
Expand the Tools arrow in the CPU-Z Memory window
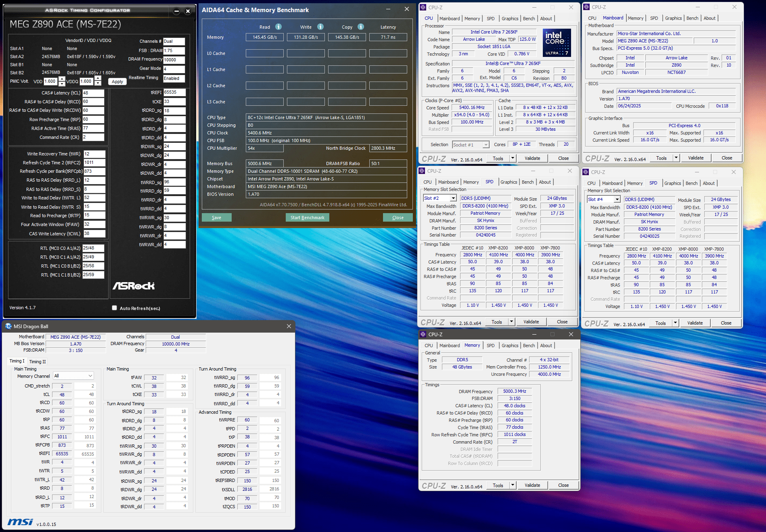513,485
